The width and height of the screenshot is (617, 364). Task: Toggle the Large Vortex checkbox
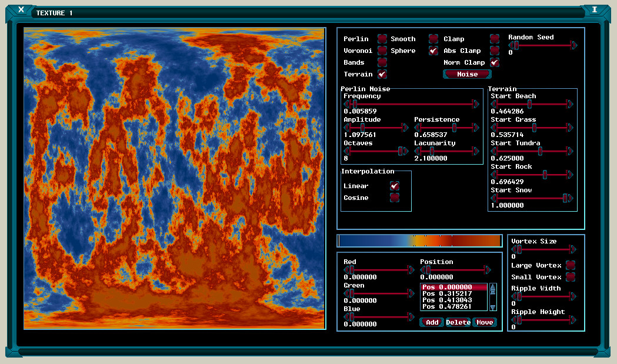570,265
